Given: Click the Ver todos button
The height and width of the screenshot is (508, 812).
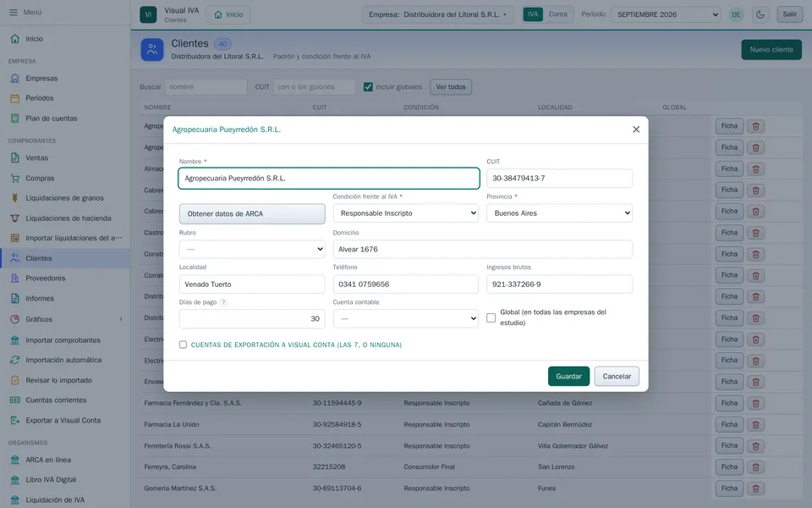Looking at the screenshot, I should (451, 87).
